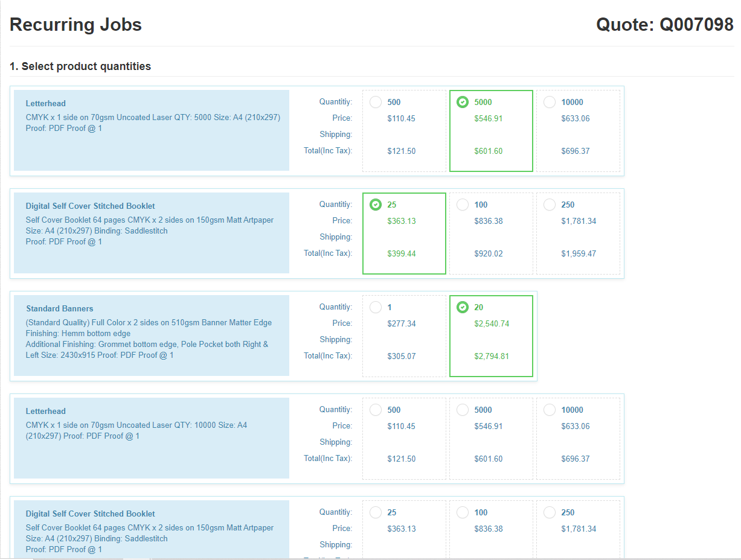Click the bottom Digital Self Cover Stitched Booklet title
The width and height of the screenshot is (741, 560).
(x=91, y=514)
